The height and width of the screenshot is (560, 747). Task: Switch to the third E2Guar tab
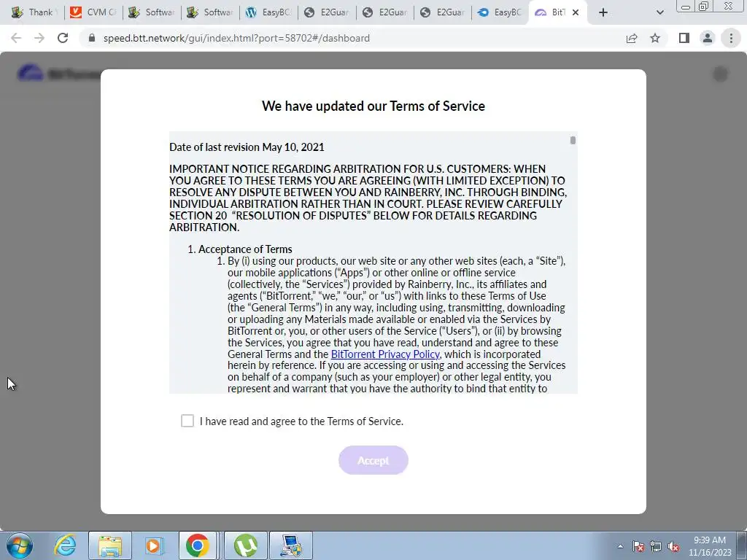444,12
